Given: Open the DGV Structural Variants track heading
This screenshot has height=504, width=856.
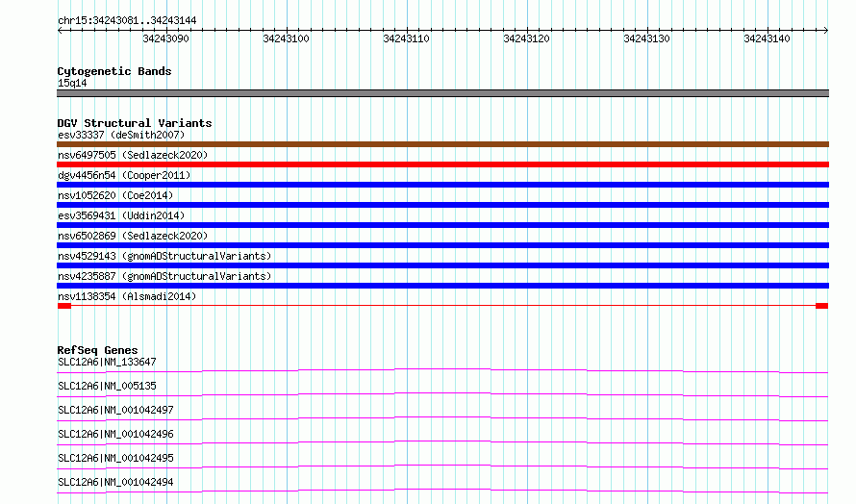Looking at the screenshot, I should (x=135, y=123).
